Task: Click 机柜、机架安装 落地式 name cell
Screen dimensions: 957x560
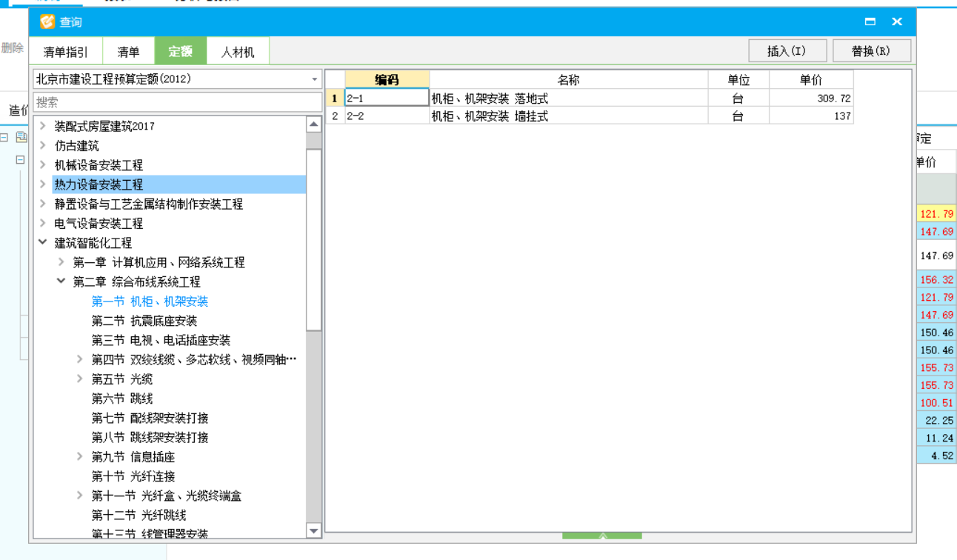Action: [x=568, y=98]
